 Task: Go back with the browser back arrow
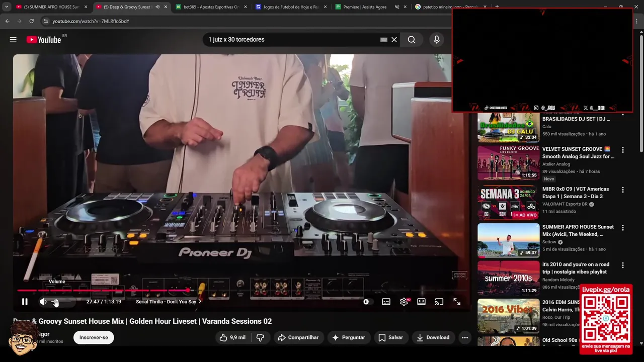pos(8,21)
